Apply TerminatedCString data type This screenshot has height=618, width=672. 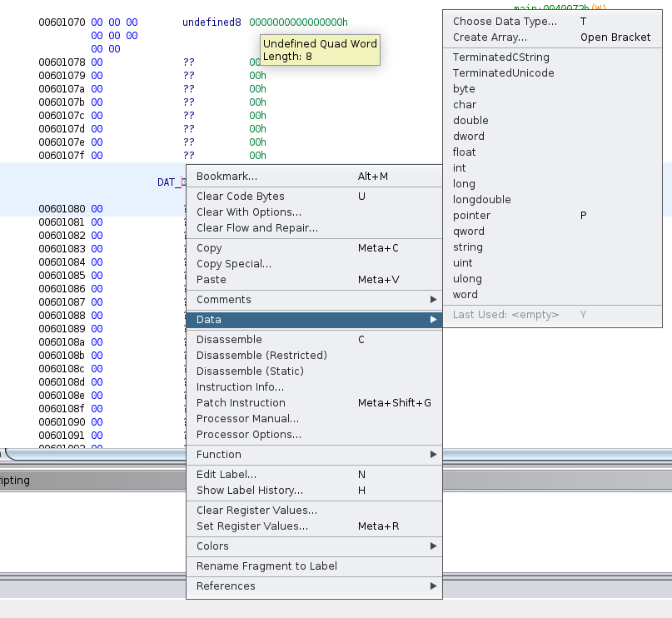coord(552,57)
